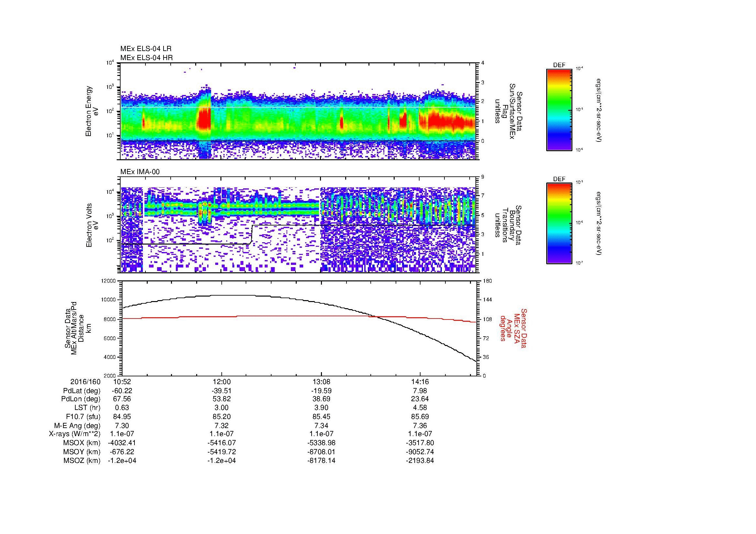Click the M-E Ang value '7.34'
Image resolution: width=756 pixels, height=534 pixels.
(321, 425)
